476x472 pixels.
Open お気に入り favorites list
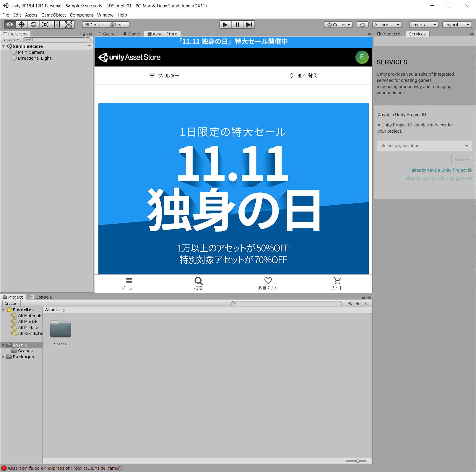pyautogui.click(x=268, y=284)
